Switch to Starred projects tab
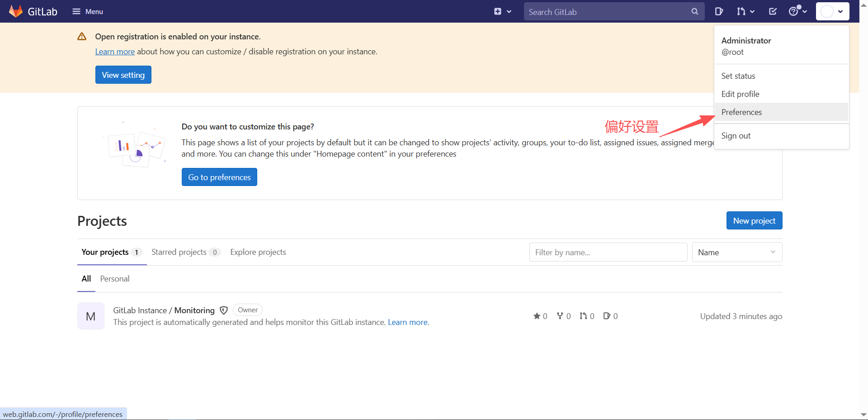The width and height of the screenshot is (868, 420). coord(186,252)
